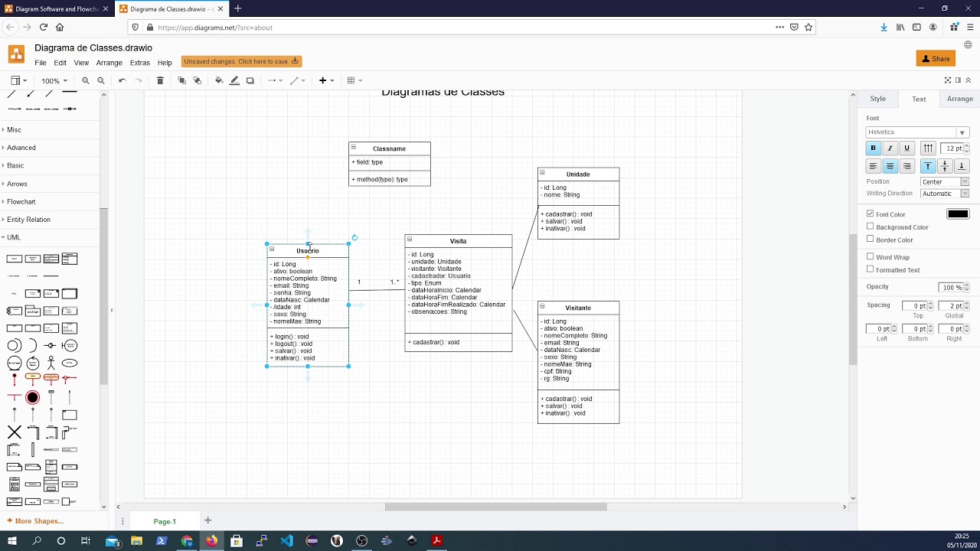This screenshot has width=980, height=551.
Task: Add a new page with plus icon
Action: (x=207, y=520)
